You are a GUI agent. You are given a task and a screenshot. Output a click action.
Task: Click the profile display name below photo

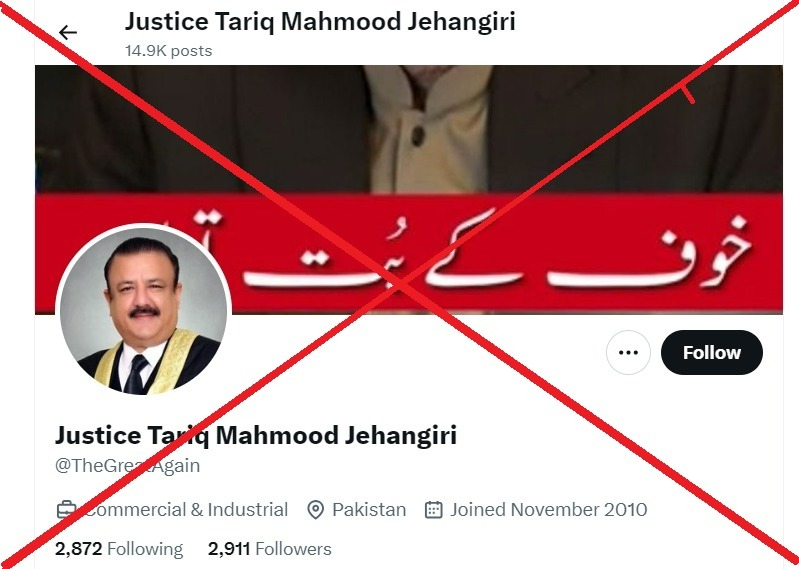click(256, 436)
